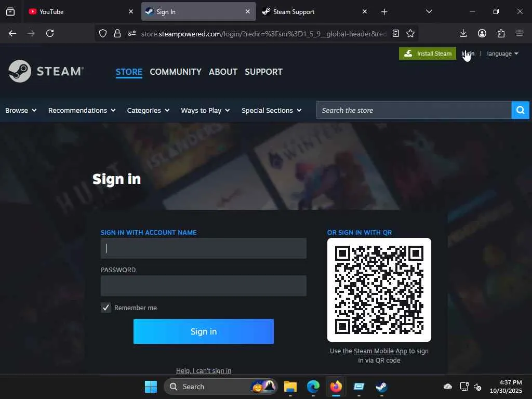Click the Search the store field
The height and width of the screenshot is (399, 532).
[x=414, y=110]
